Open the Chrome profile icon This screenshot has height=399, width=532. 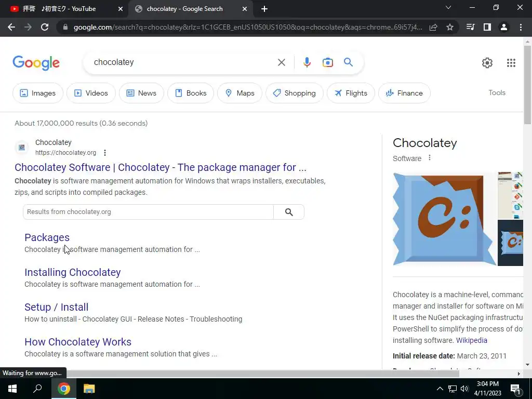pos(504,27)
